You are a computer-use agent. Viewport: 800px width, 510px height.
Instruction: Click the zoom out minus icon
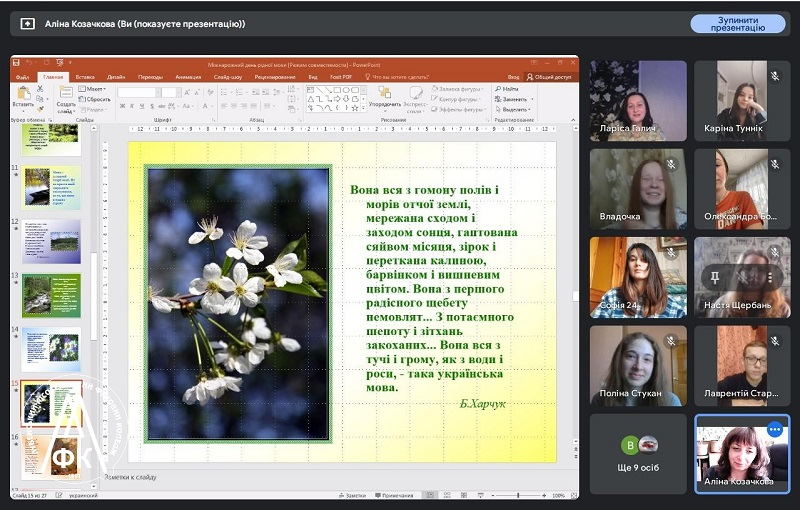coord(493,495)
